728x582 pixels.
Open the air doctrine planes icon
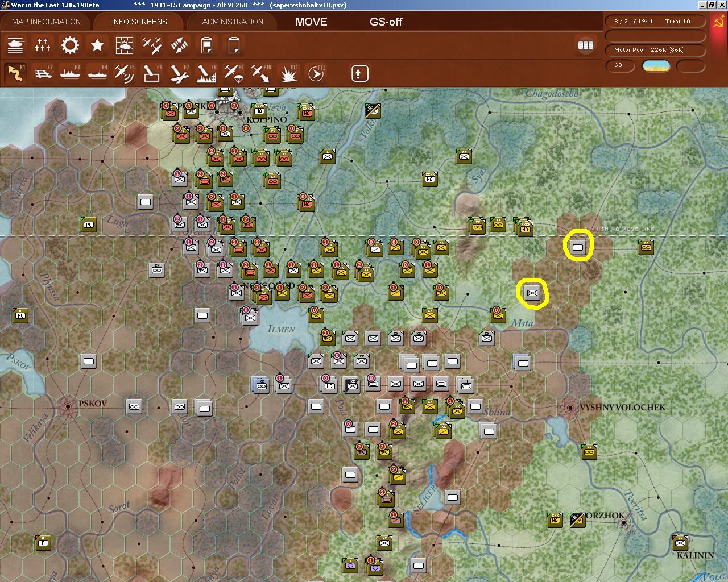pyautogui.click(x=152, y=45)
